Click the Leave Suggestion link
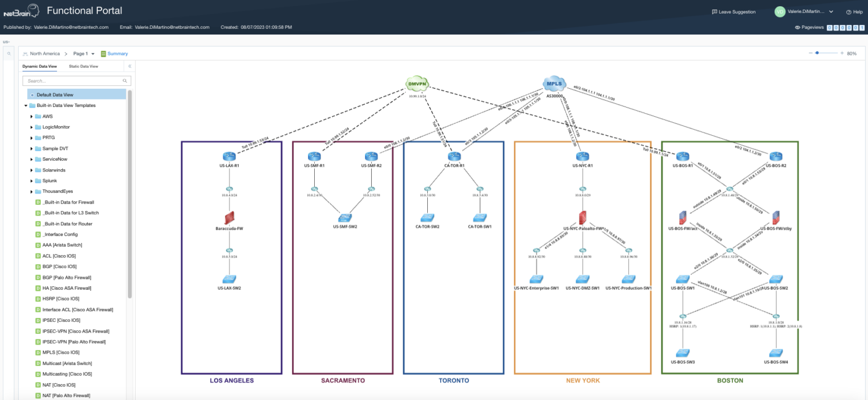Viewport: 868px width, 400px height. [x=732, y=11]
